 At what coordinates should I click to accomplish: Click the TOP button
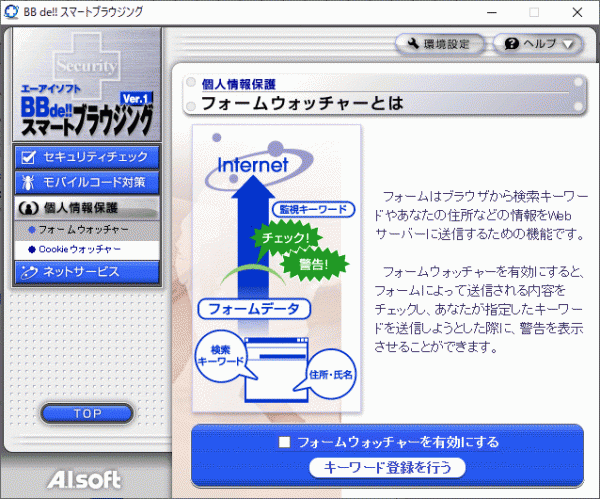point(87,413)
